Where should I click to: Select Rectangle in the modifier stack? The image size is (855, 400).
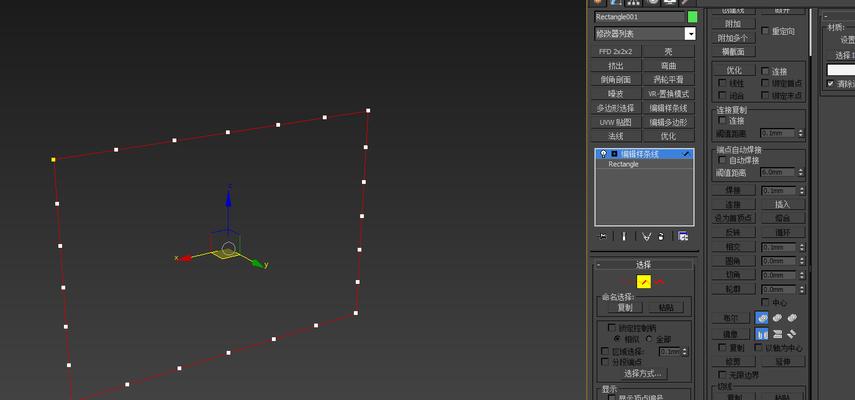[x=624, y=164]
